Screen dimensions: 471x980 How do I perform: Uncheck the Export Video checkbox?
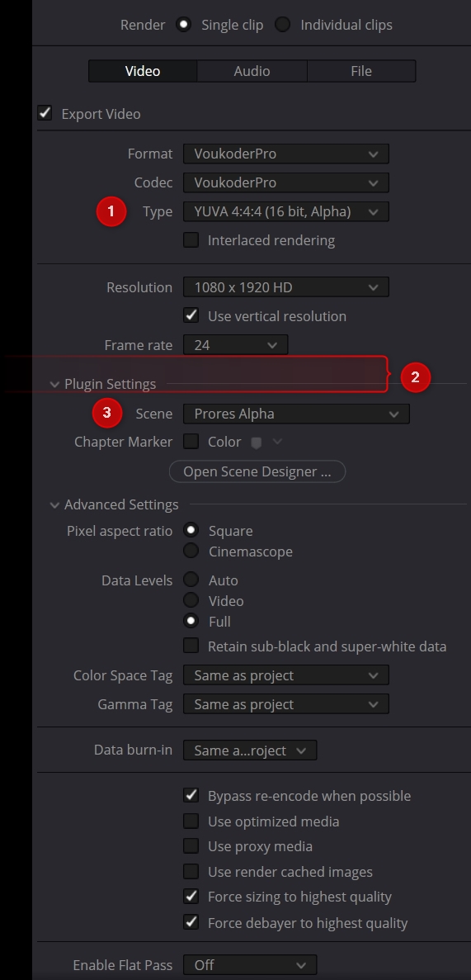coord(45,113)
